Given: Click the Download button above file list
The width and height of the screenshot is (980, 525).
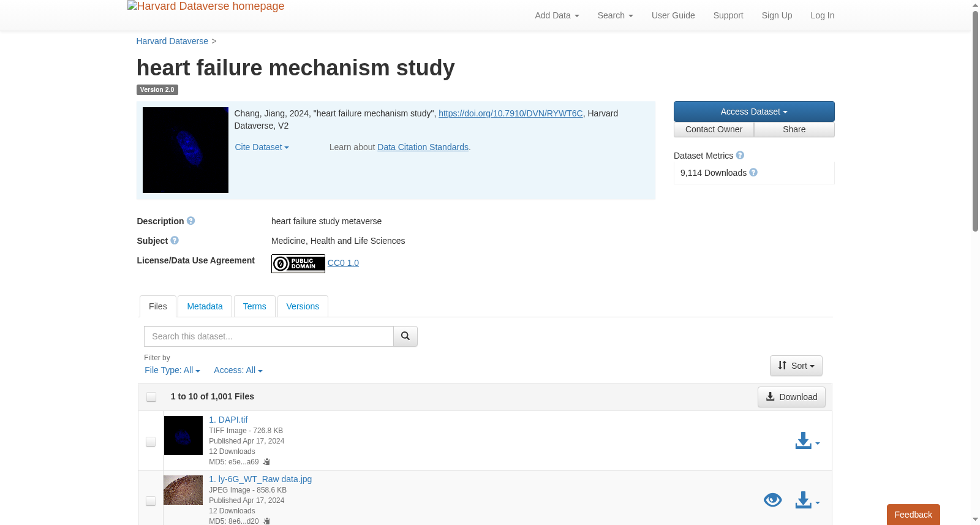Looking at the screenshot, I should tap(791, 397).
